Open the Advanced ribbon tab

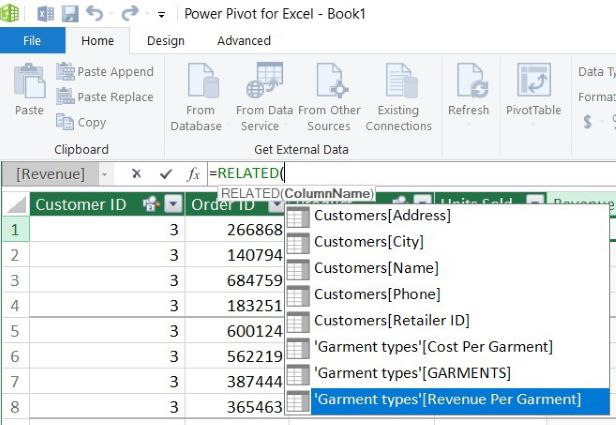coord(243,41)
